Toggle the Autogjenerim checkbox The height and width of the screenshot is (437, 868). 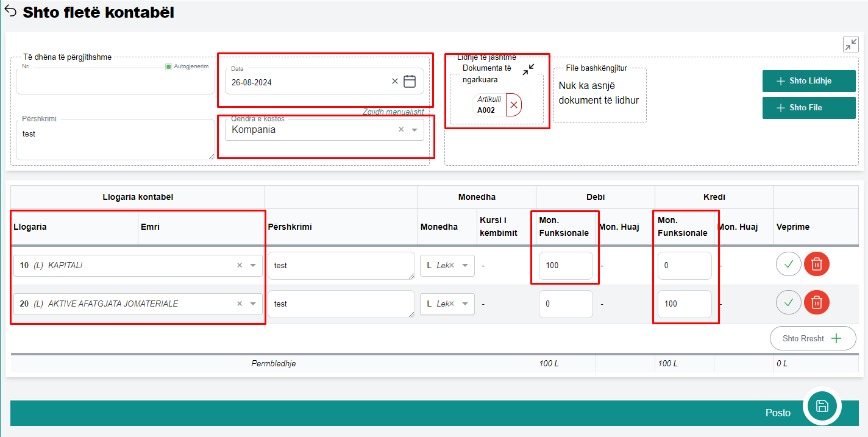click(169, 66)
